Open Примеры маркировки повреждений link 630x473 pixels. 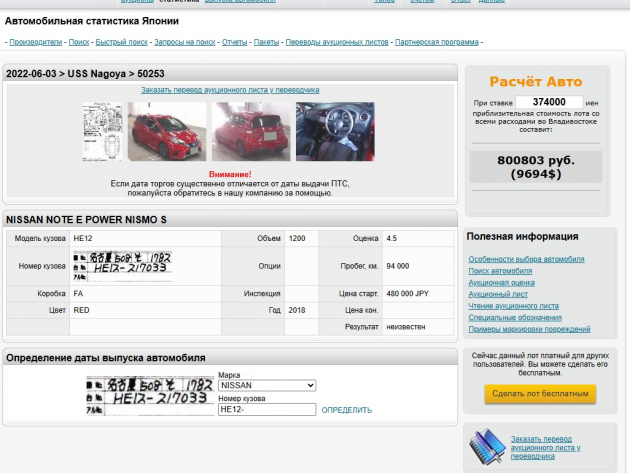point(529,329)
